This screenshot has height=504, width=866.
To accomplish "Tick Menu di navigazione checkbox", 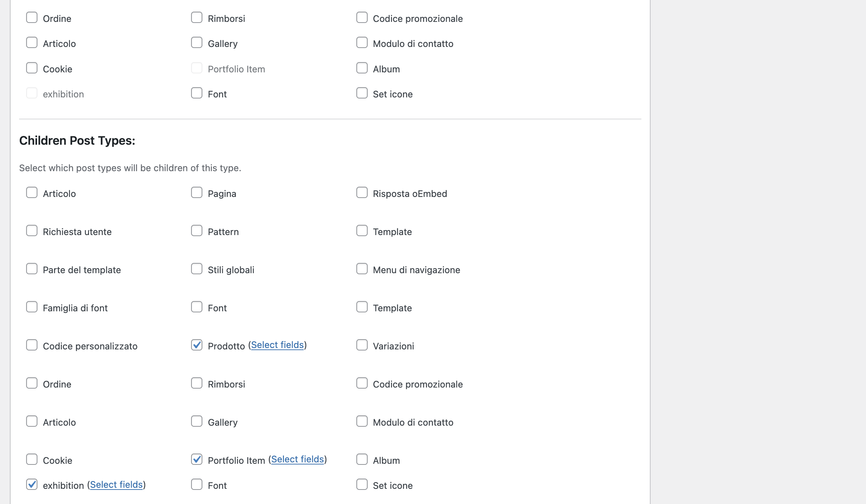I will [x=362, y=269].
